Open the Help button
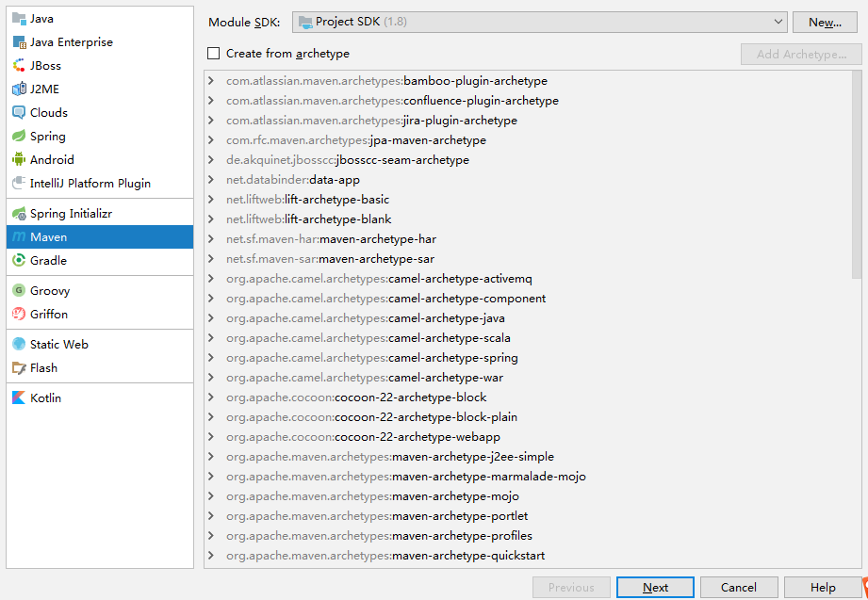 (823, 587)
